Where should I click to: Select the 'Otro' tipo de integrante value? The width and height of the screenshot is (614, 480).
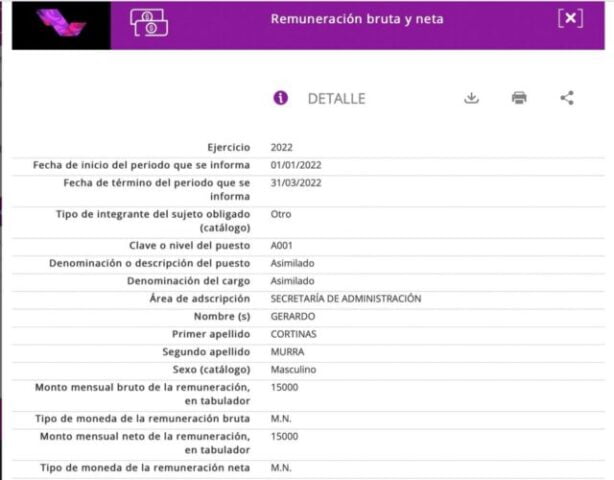(x=281, y=214)
